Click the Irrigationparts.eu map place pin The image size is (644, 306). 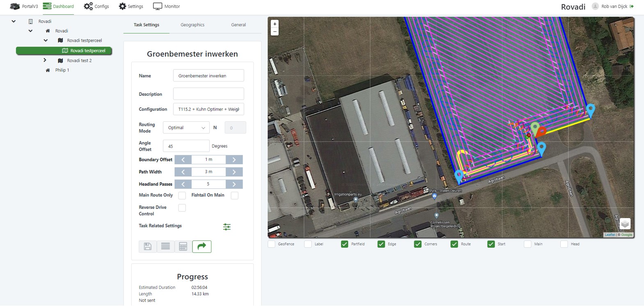click(356, 200)
